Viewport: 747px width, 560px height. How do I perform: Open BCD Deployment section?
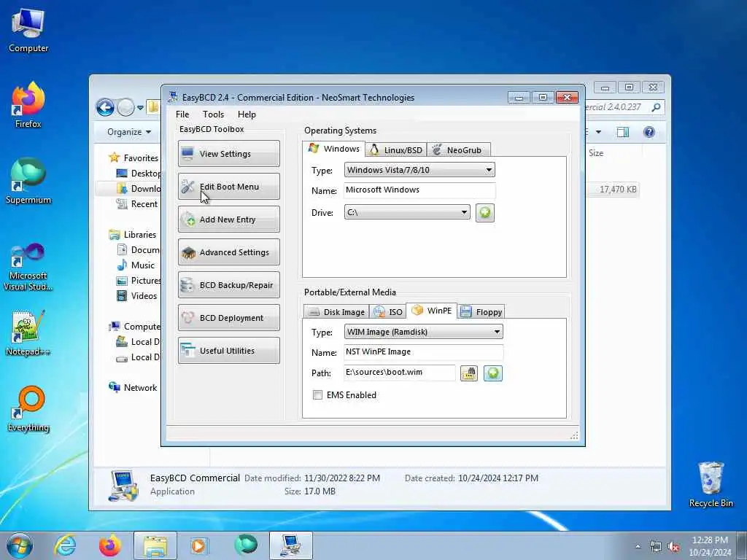point(228,318)
